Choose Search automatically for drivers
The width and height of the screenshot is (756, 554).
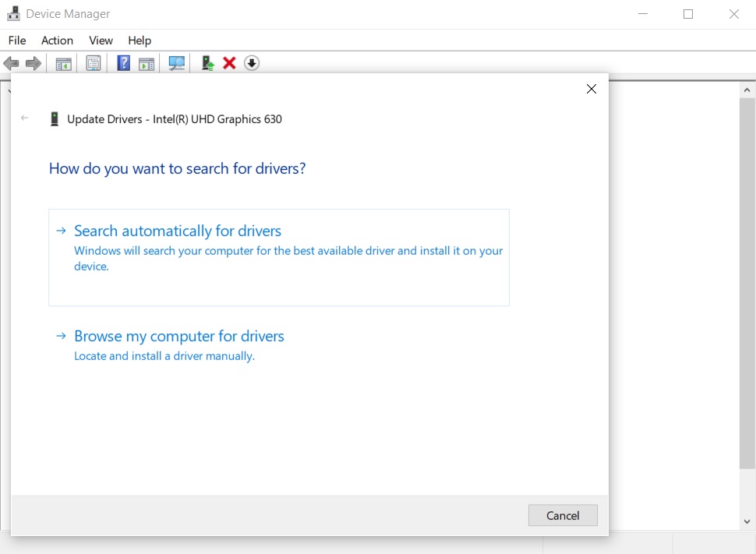pyautogui.click(x=178, y=231)
